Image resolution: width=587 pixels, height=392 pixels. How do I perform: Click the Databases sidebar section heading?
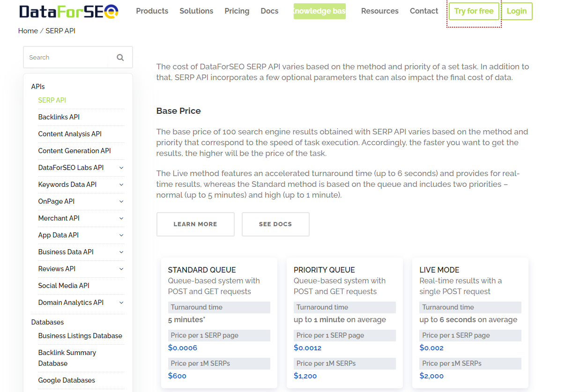pos(47,322)
